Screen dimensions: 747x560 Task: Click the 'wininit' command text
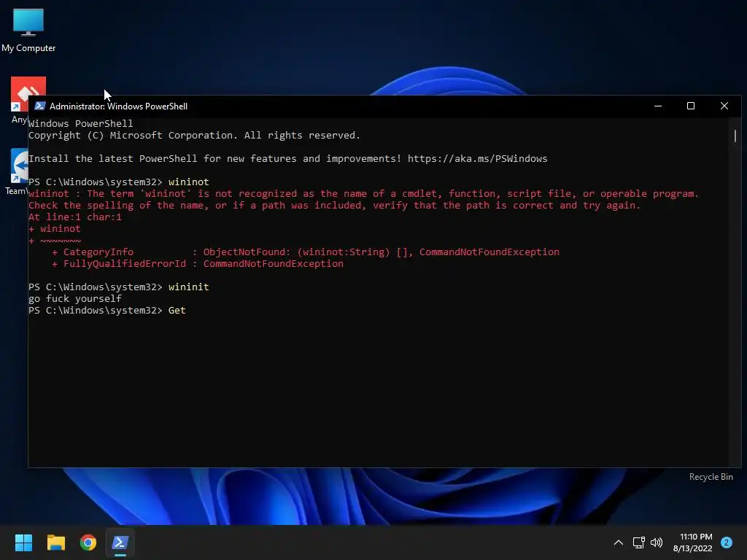point(189,287)
